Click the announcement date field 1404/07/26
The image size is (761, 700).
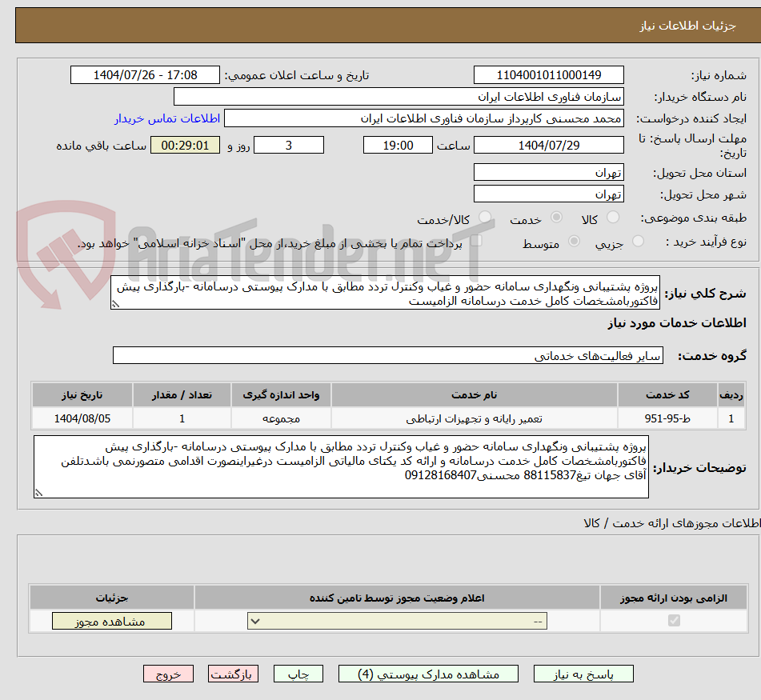pos(145,74)
